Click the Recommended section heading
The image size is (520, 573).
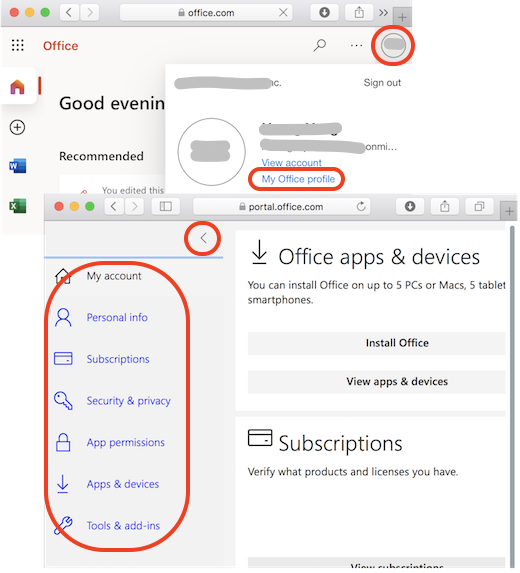pyautogui.click(x=101, y=156)
